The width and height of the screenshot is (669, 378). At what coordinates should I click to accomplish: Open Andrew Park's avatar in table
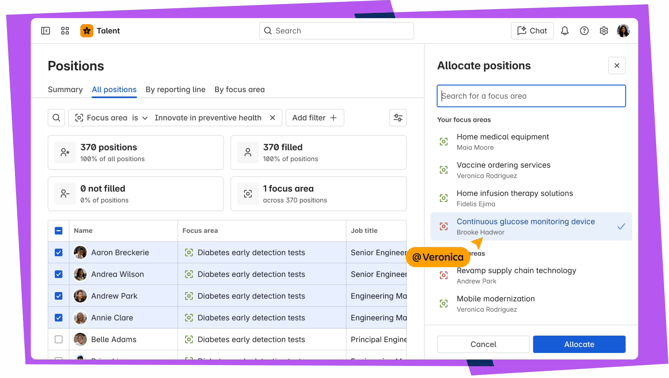click(80, 296)
